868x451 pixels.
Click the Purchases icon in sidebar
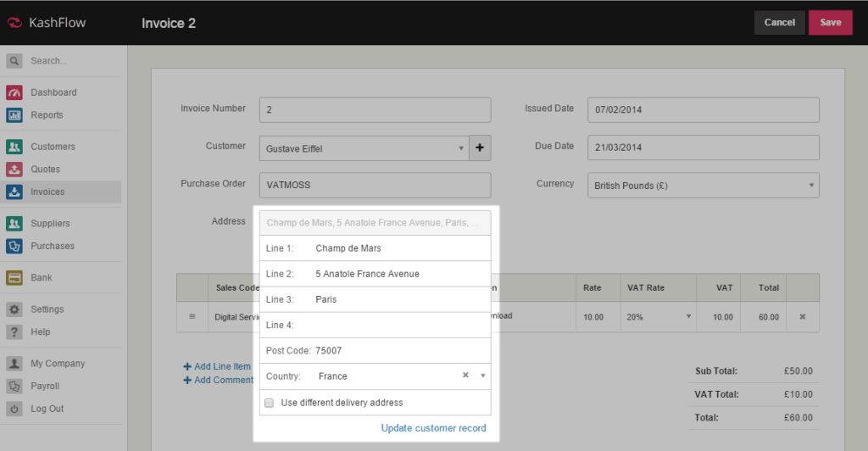[x=14, y=246]
